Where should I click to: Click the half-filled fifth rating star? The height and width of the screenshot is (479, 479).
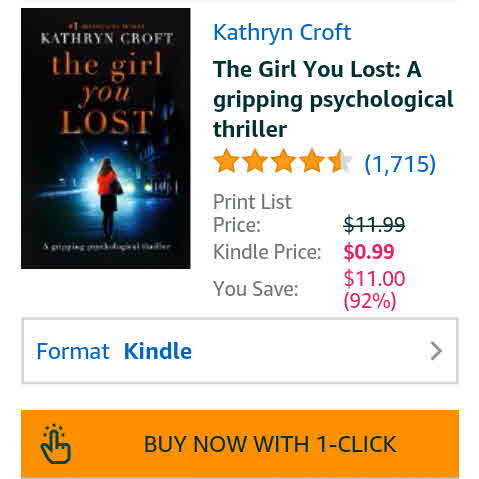pos(340,161)
